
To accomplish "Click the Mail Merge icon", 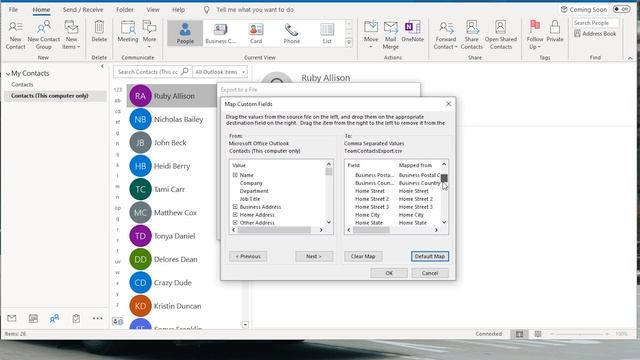I will click(390, 35).
